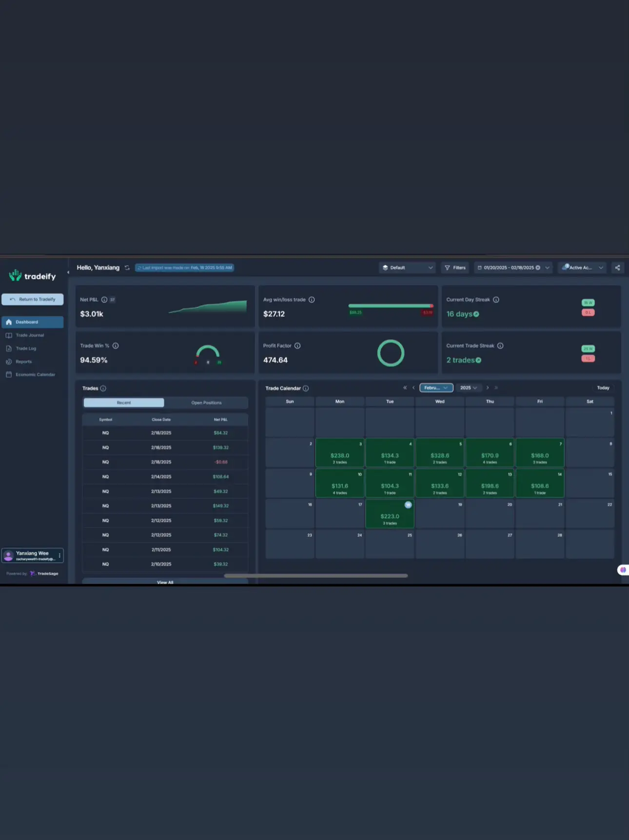Screen dimensions: 629x840
Task: Click the Net P&L info icon
Action: (104, 300)
